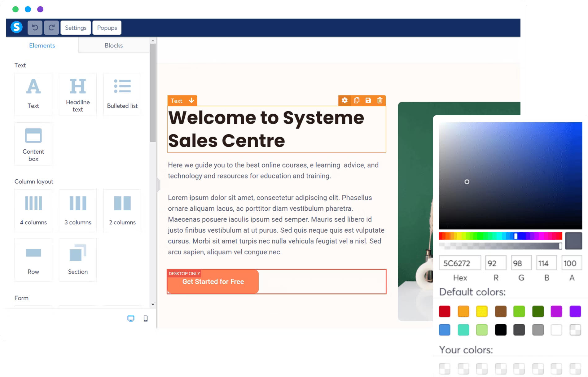Screen dimensions: 588x377
Task: Open the Settings menu
Action: pos(76,28)
